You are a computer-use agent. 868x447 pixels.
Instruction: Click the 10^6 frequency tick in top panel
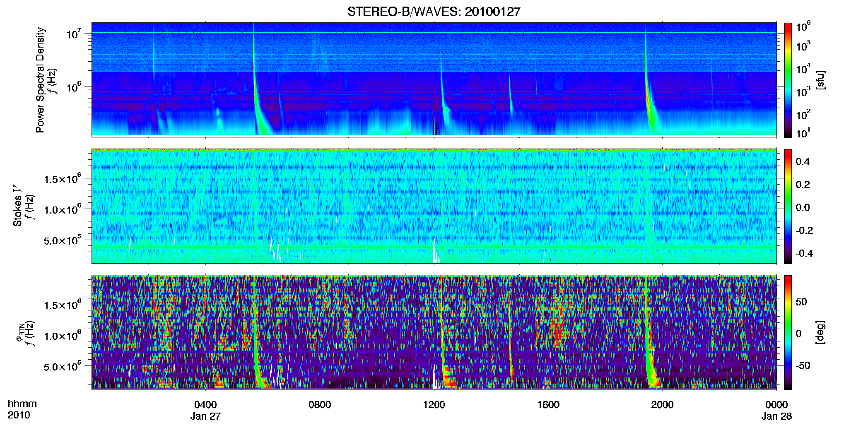(74, 87)
